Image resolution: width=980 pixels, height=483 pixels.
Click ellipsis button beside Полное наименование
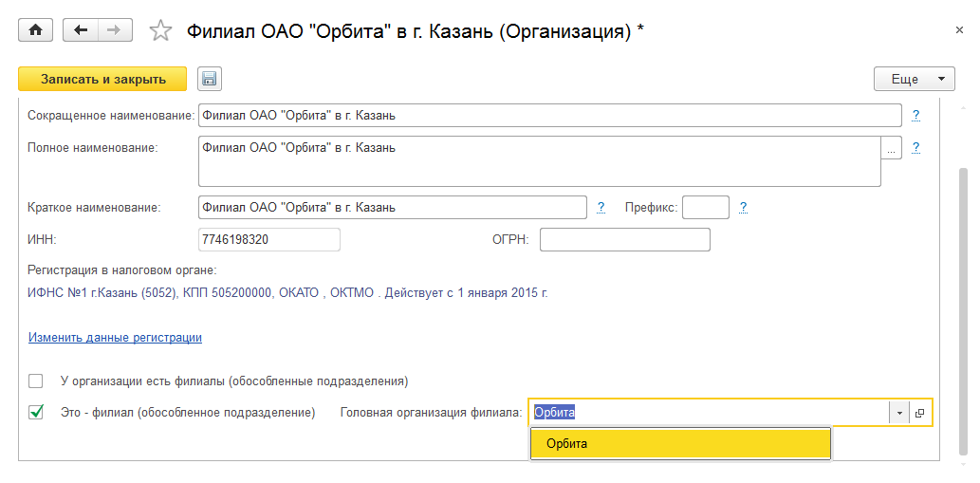tap(891, 149)
